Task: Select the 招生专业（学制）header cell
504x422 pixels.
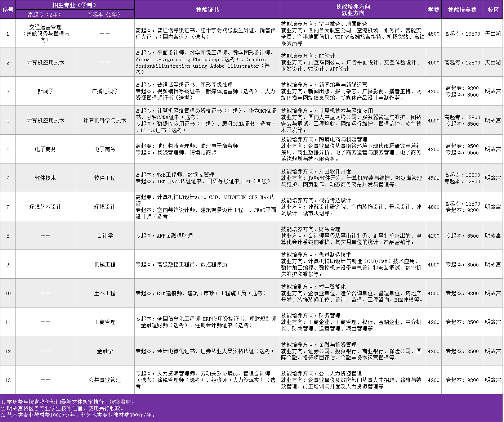Action: [74, 4]
